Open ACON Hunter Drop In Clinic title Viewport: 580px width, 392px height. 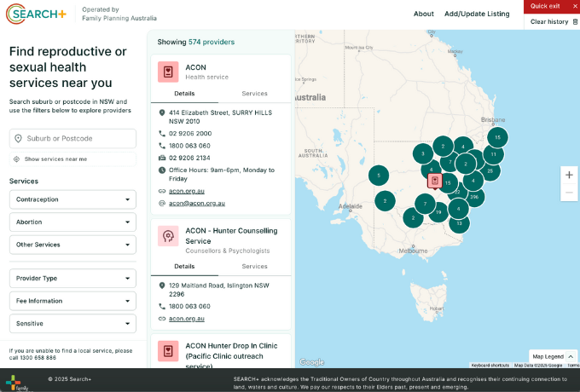(x=231, y=356)
